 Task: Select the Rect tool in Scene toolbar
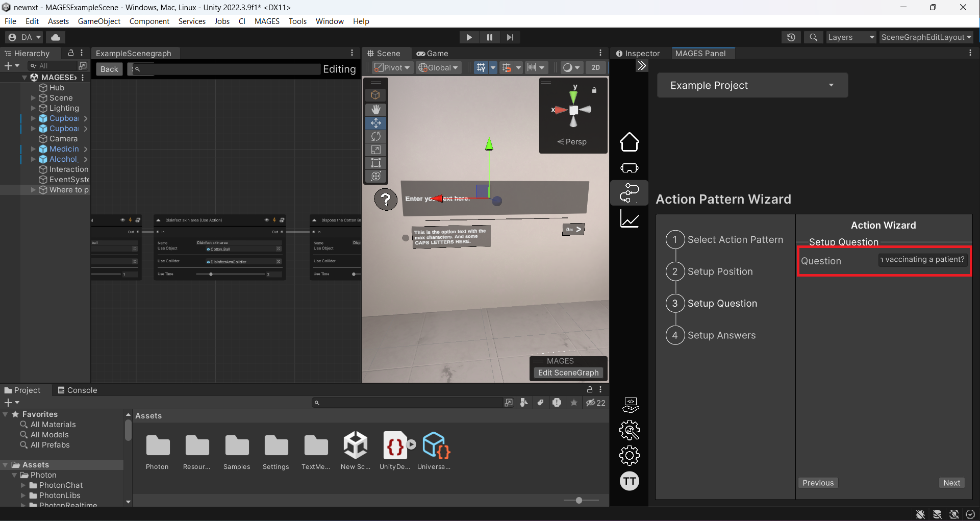[x=376, y=163]
